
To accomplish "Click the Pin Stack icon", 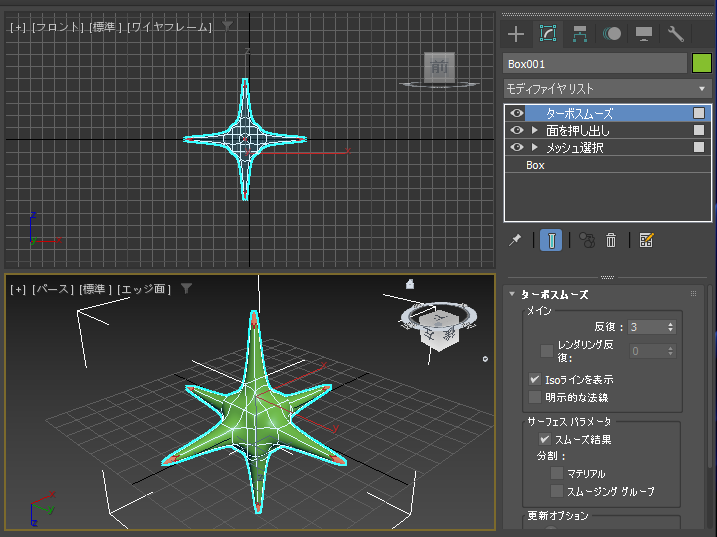I will [515, 240].
